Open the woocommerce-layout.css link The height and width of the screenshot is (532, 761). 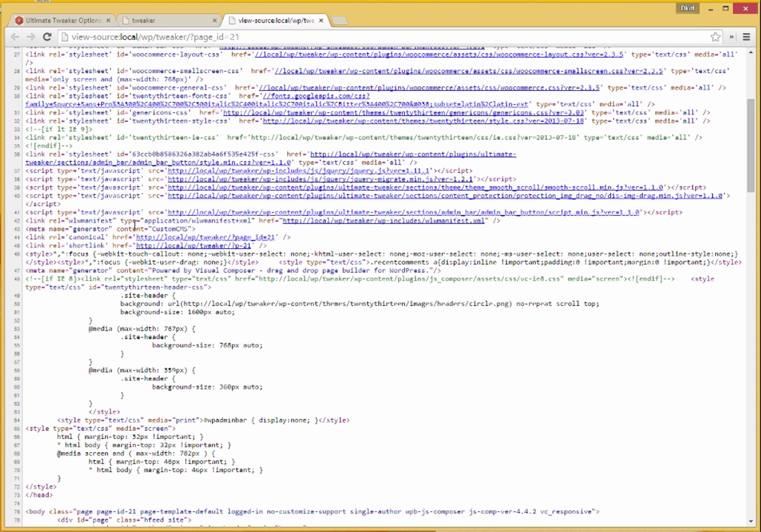439,54
